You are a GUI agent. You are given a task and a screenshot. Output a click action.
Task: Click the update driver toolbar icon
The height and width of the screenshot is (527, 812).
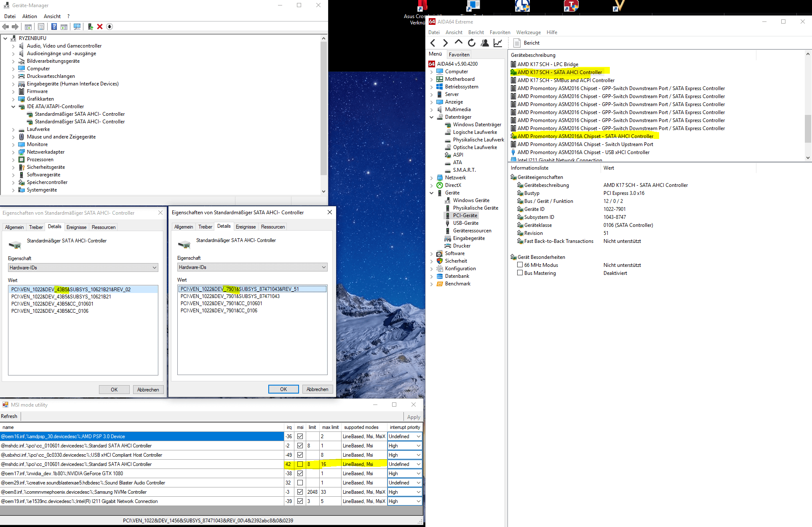pyautogui.click(x=90, y=27)
